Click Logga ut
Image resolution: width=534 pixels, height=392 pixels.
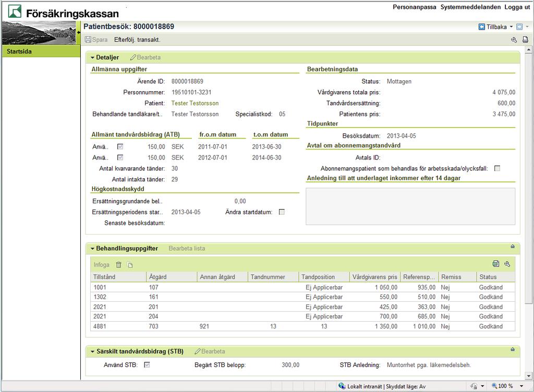pos(517,7)
